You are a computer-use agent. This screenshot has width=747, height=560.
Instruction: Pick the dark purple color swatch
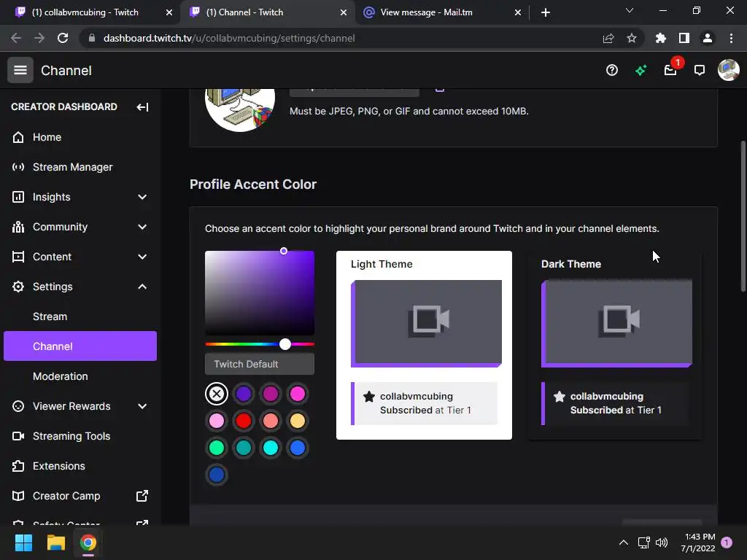click(244, 394)
